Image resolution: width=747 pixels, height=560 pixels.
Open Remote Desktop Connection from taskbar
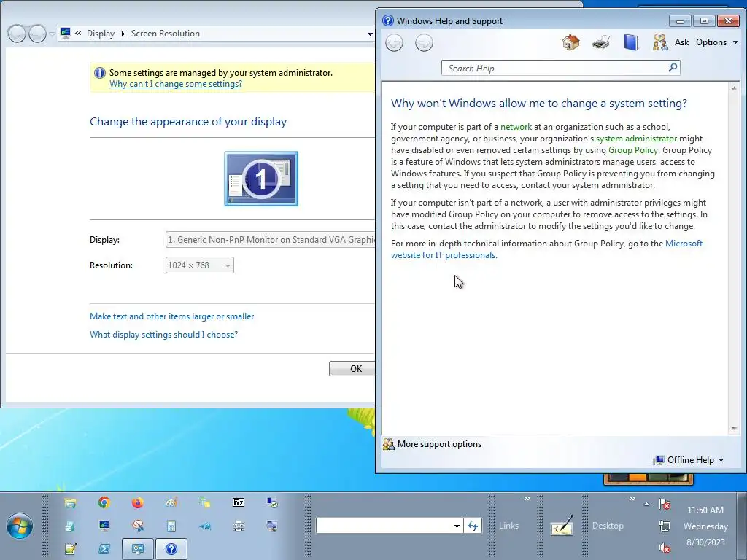[272, 503]
